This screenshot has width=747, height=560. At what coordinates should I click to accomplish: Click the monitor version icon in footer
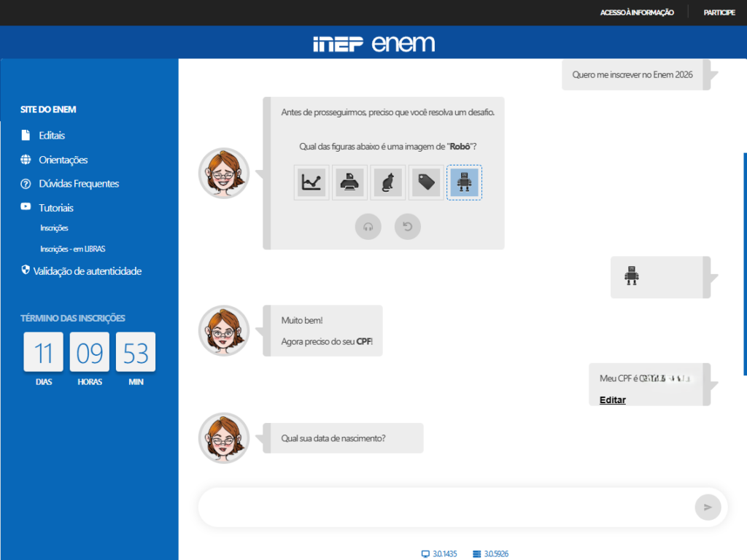click(x=425, y=554)
